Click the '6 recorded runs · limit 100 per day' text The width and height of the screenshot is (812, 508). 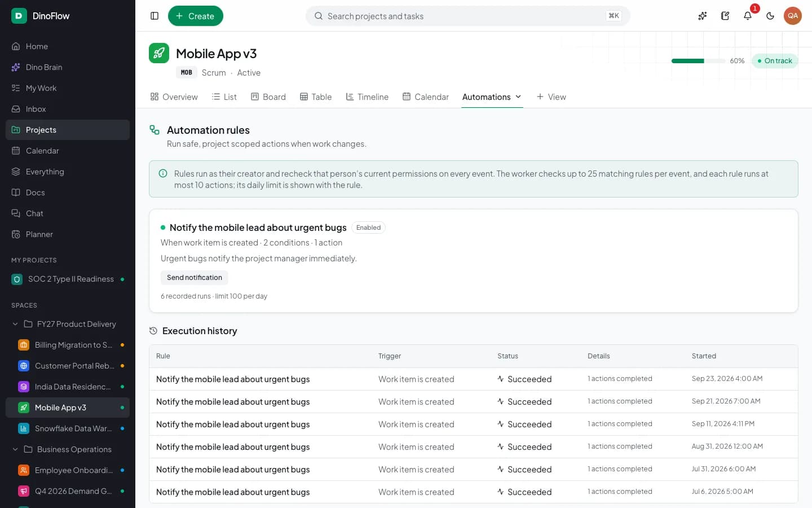[x=214, y=296]
